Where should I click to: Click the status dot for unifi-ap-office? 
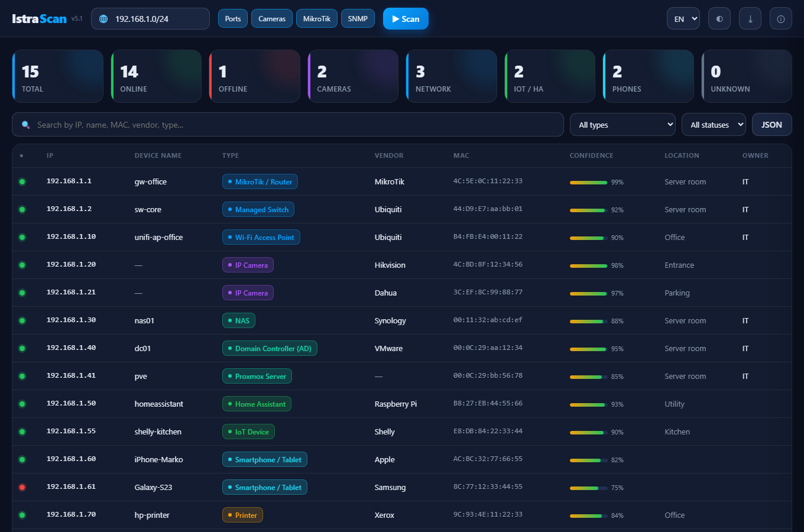[22, 238]
